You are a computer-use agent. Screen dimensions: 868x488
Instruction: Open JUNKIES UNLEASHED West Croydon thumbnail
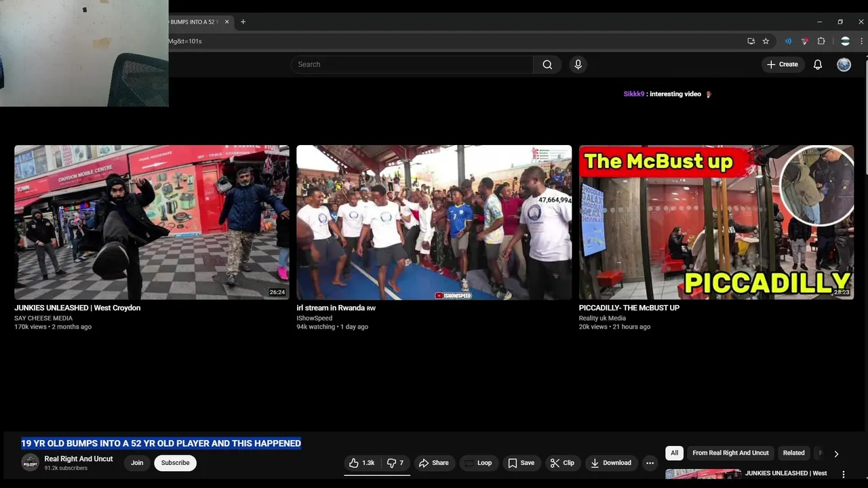pyautogui.click(x=152, y=222)
